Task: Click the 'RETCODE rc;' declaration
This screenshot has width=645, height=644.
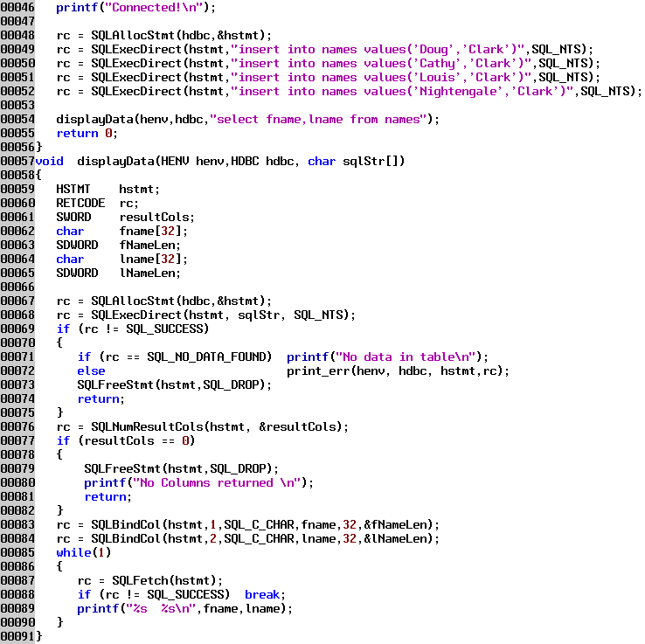Action: 97,203
